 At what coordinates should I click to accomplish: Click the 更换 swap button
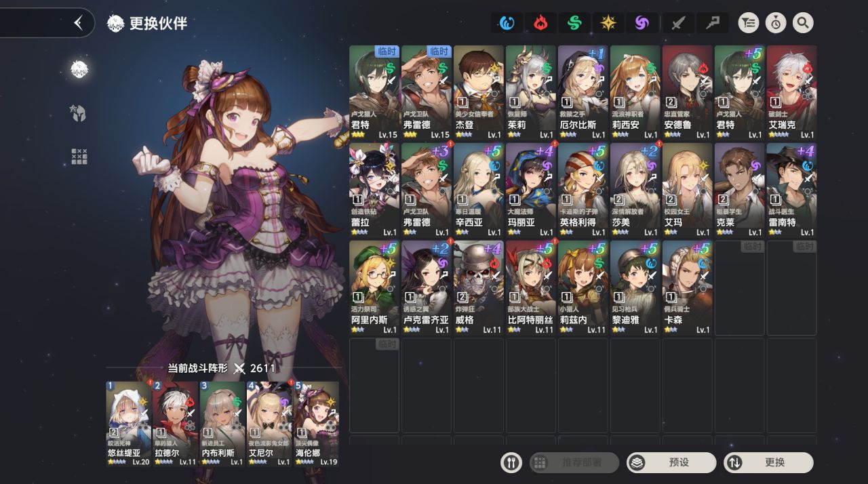point(768,463)
